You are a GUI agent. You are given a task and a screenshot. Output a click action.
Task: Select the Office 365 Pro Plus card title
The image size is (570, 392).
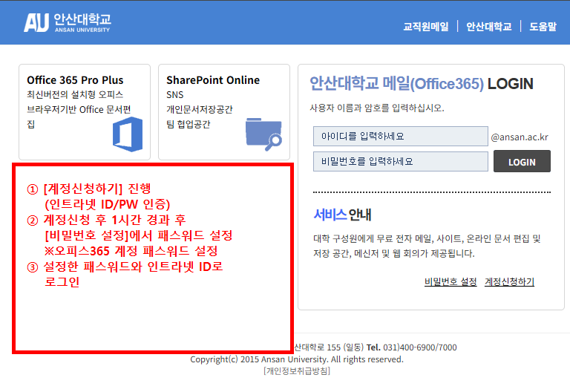pyautogui.click(x=75, y=80)
